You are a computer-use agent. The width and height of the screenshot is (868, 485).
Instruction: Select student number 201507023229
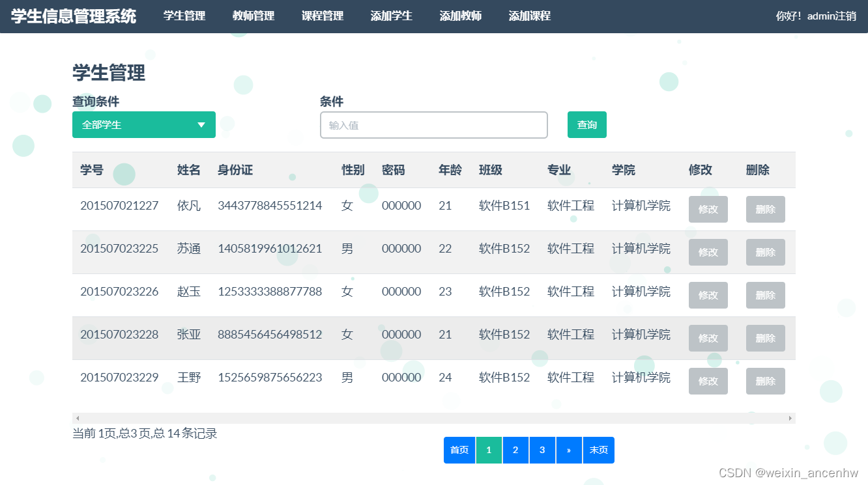tap(119, 378)
